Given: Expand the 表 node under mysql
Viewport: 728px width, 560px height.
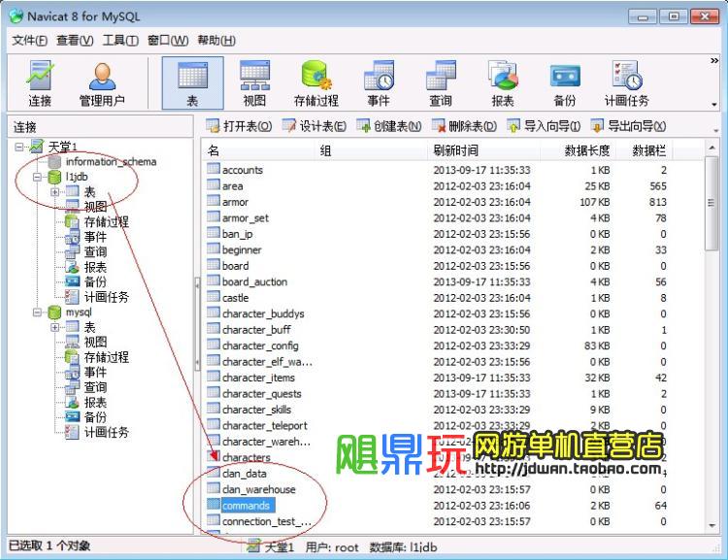Looking at the screenshot, I should 54,327.
